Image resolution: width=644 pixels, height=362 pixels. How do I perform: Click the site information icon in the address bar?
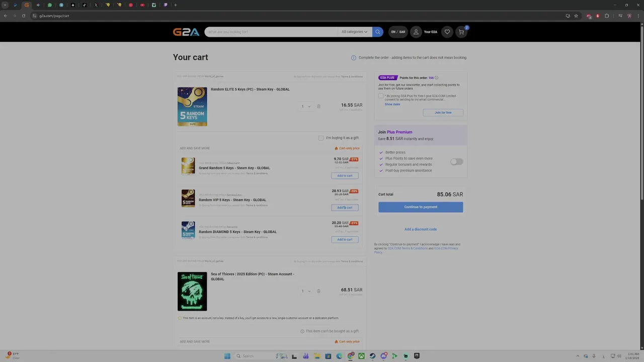[34, 16]
